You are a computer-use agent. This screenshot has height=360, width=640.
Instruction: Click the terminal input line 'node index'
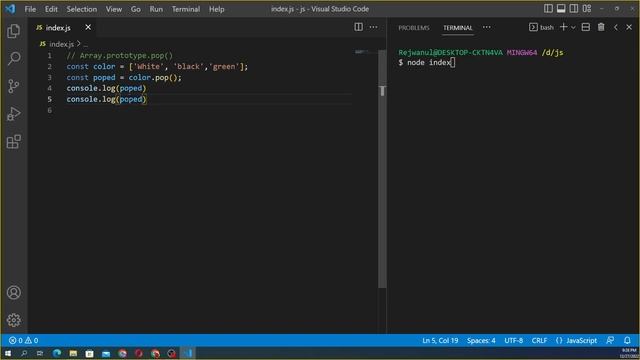coord(427,62)
